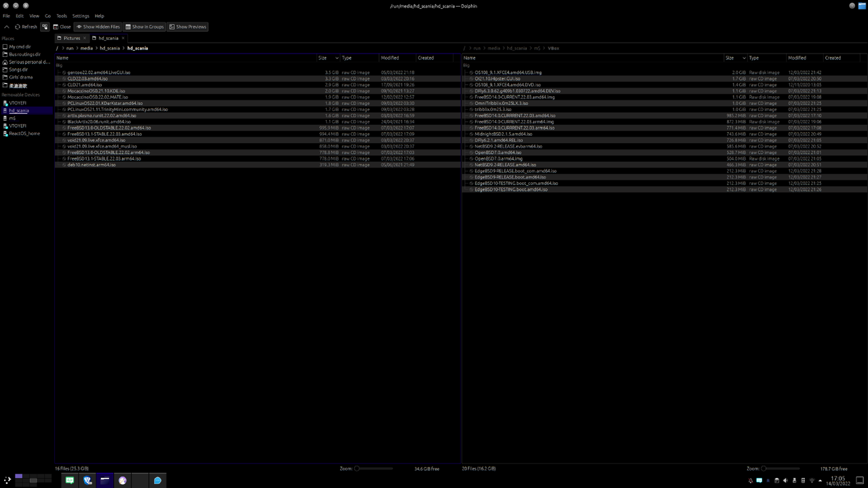The image size is (868, 488).
Task: Adjust right pane Zoom slider
Action: 781,468
